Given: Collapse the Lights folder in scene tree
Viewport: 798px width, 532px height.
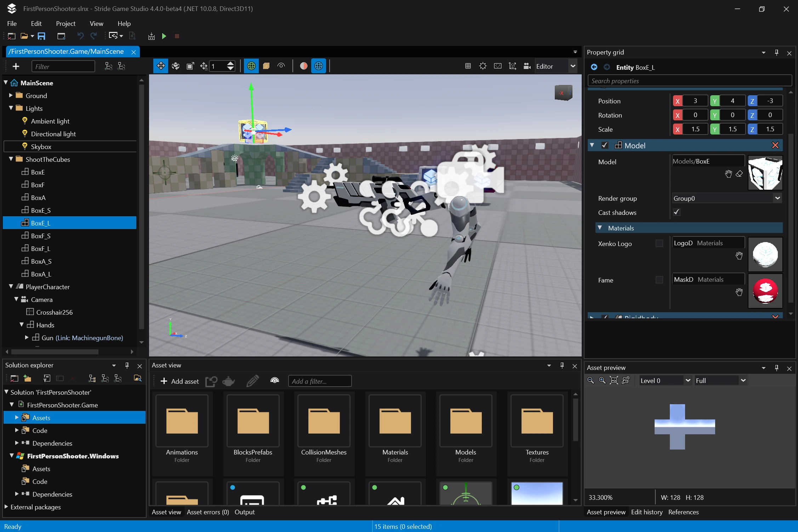Looking at the screenshot, I should pyautogui.click(x=11, y=108).
